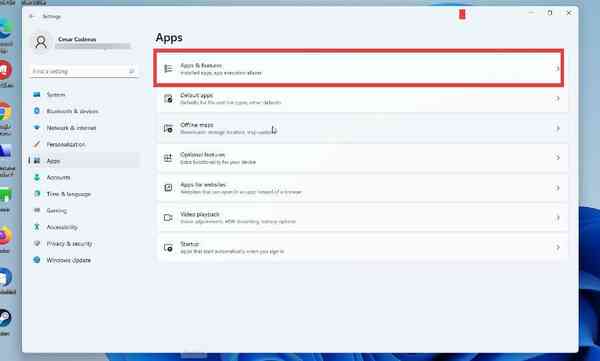Click the Network wifi icon
Image resolution: width=600 pixels, height=361 pixels.
pyautogui.click(x=37, y=127)
